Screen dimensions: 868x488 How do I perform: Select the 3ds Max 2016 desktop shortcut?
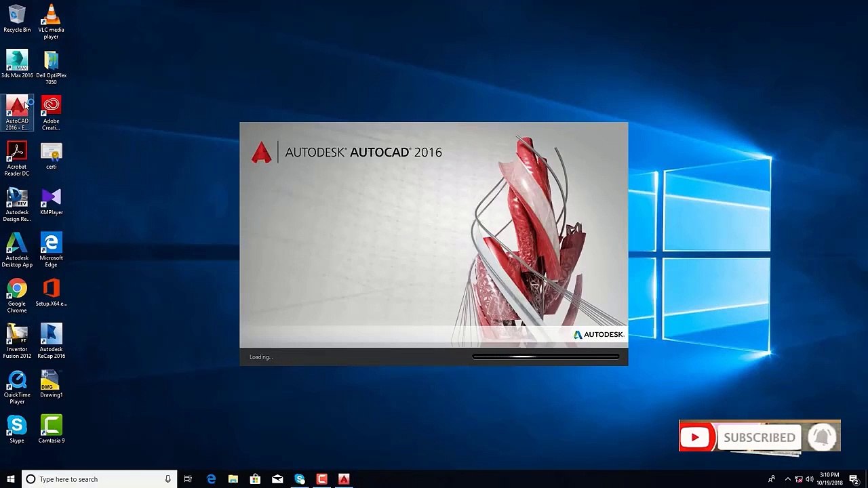point(17,64)
